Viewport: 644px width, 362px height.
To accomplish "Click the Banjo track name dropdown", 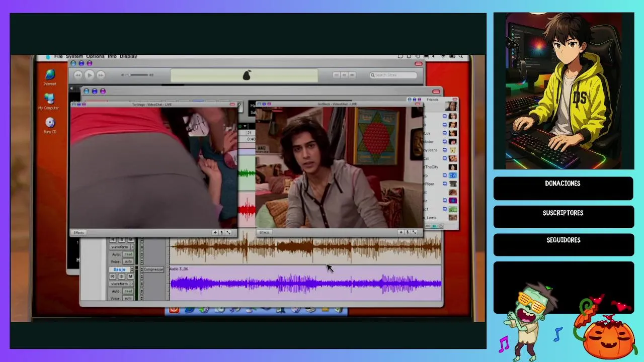I will click(x=122, y=269).
